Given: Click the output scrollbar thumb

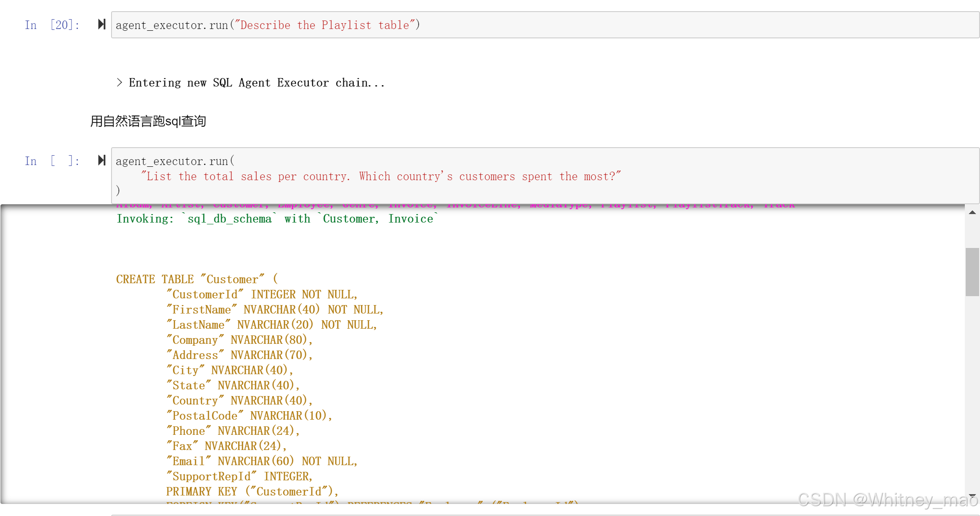Looking at the screenshot, I should pyautogui.click(x=972, y=272).
